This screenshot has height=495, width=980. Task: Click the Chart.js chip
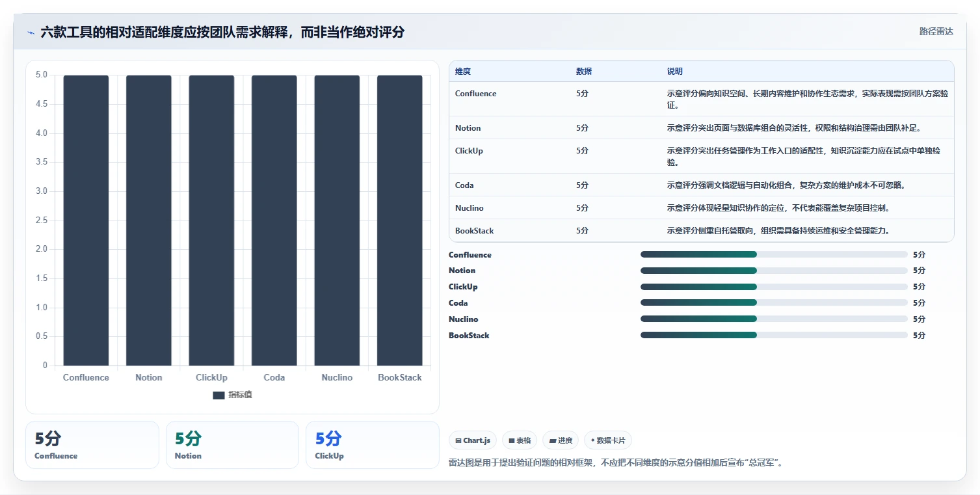click(x=472, y=440)
